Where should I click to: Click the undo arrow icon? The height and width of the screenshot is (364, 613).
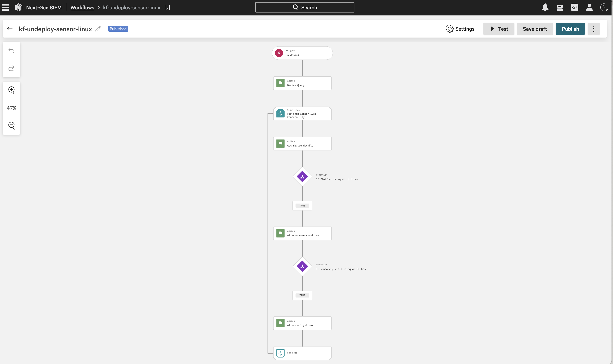12,51
